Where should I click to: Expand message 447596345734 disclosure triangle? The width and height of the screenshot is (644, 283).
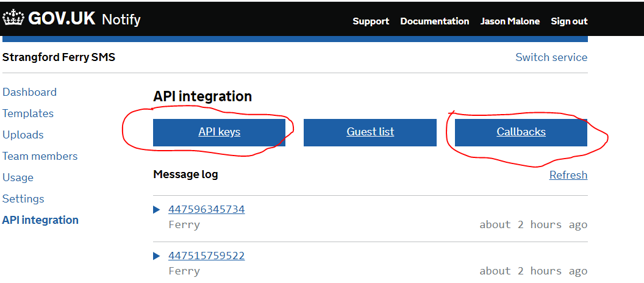[x=157, y=210]
